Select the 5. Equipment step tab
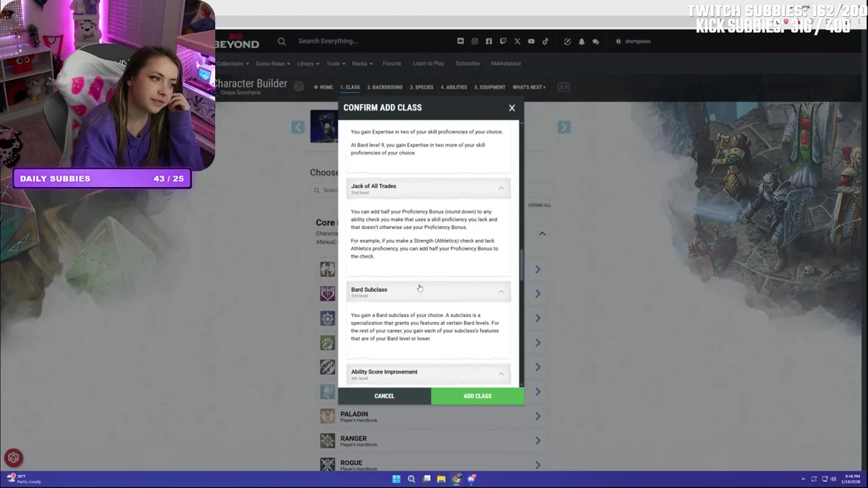This screenshot has height=488, width=868. [490, 87]
